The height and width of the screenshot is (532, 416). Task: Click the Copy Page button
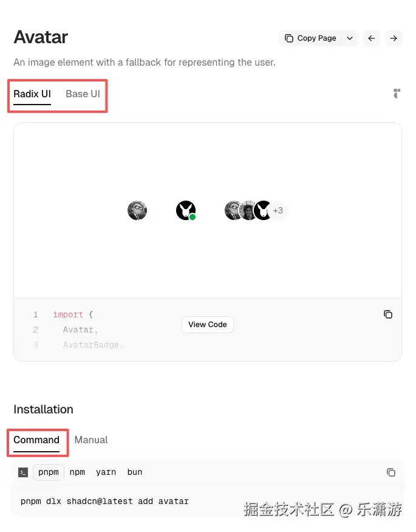[x=310, y=38]
